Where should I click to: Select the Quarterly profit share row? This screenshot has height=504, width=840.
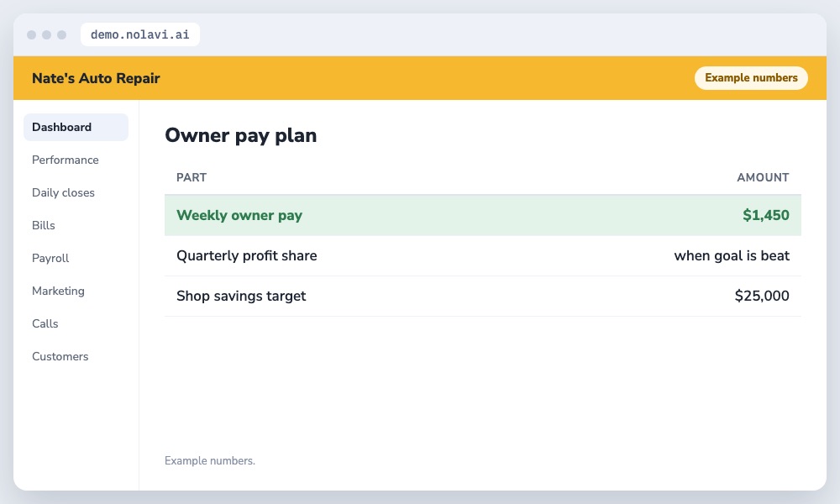(483, 255)
